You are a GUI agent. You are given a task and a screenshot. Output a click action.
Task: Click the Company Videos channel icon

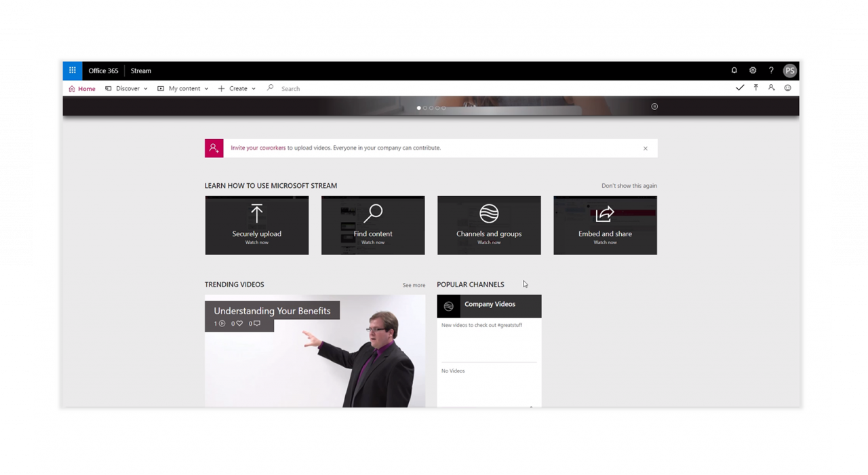pyautogui.click(x=448, y=307)
